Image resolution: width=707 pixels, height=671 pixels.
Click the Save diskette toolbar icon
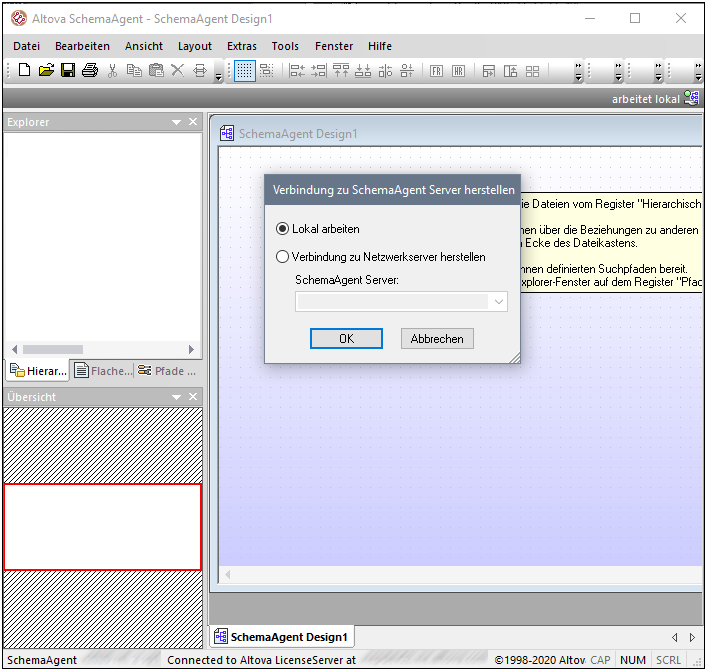tap(68, 70)
